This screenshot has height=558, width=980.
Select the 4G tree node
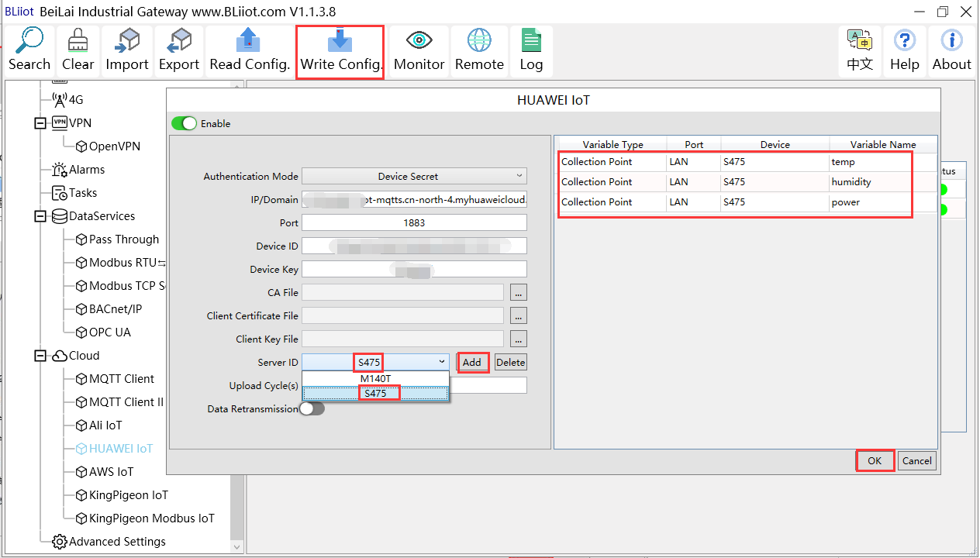click(x=67, y=100)
